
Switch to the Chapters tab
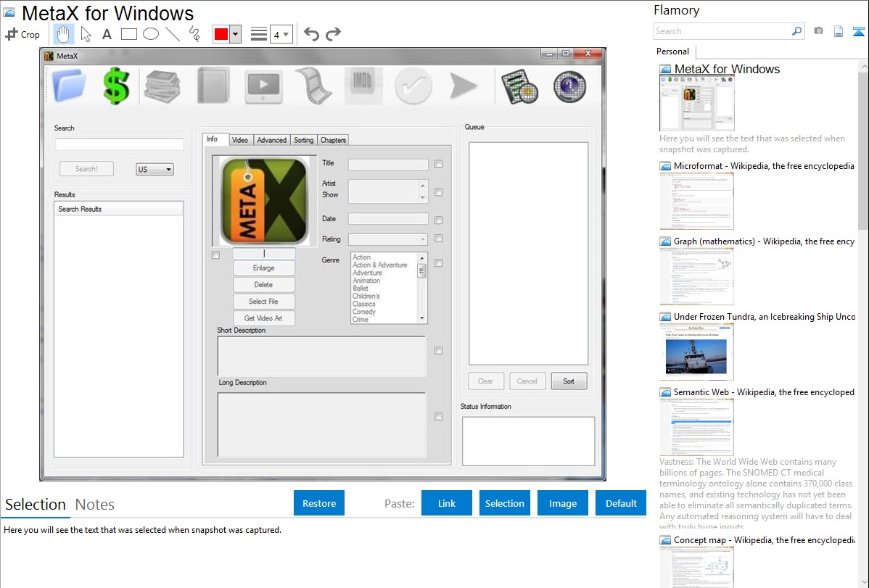(333, 140)
